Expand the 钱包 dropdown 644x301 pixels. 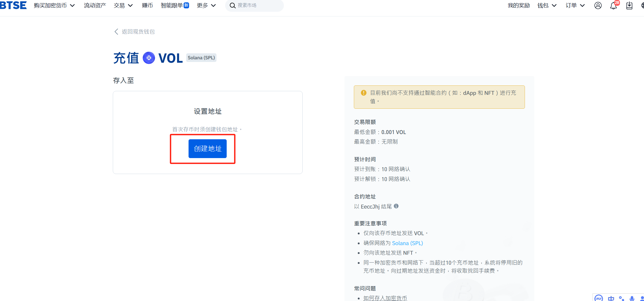(547, 5)
